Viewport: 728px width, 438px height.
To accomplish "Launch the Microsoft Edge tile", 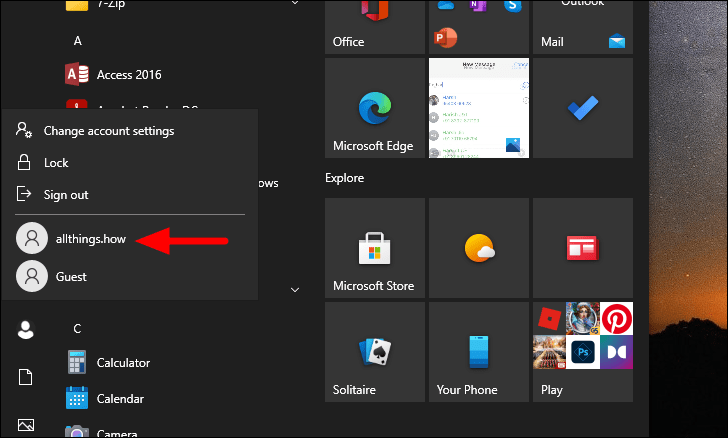I will [x=375, y=108].
